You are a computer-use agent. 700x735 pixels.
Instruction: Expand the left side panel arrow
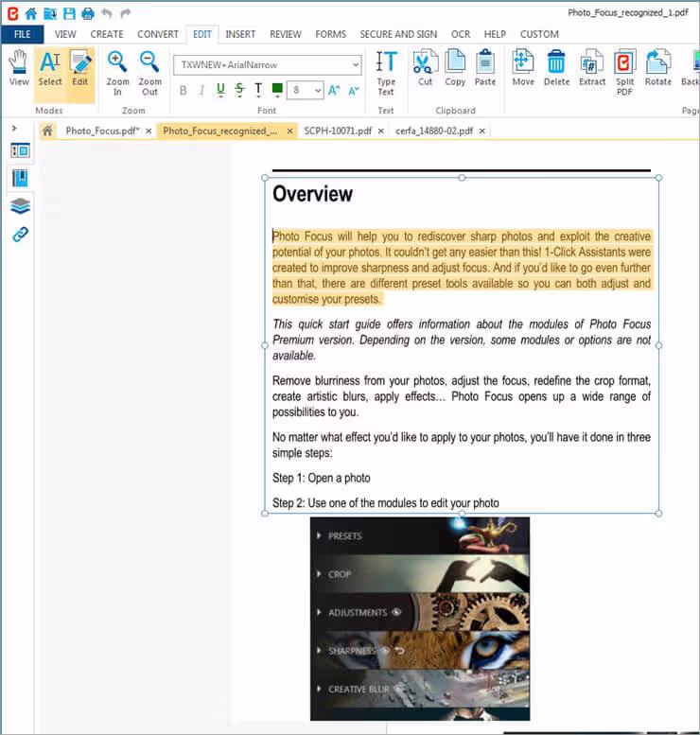pos(14,128)
